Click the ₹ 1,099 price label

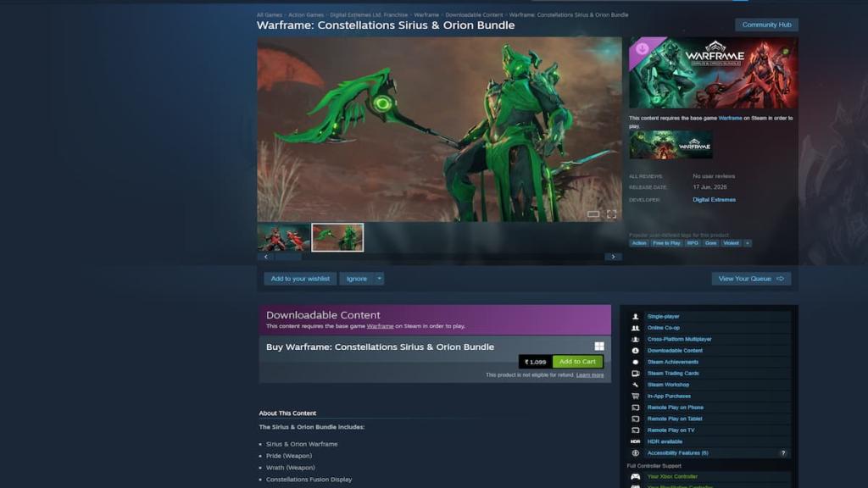point(536,362)
